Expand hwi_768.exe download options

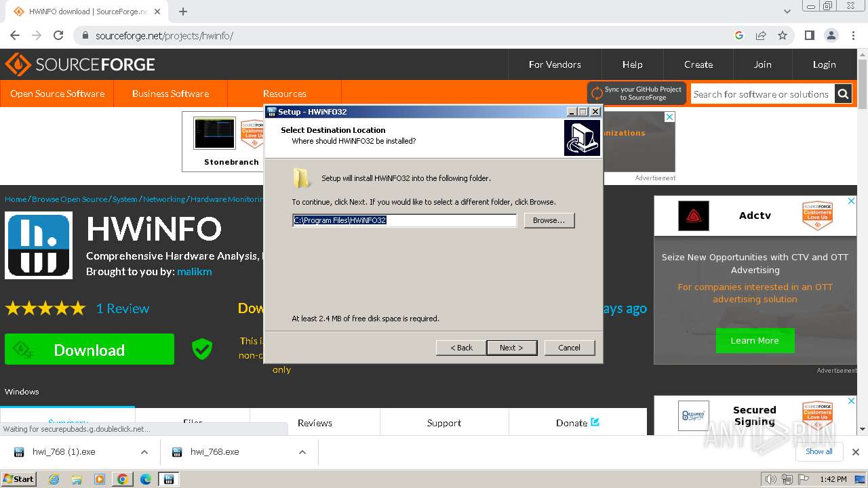302,452
